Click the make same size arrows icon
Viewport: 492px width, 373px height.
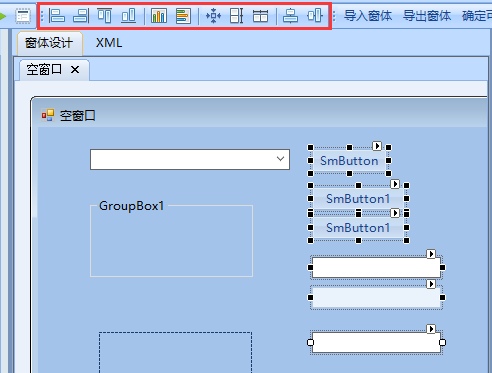click(x=213, y=16)
